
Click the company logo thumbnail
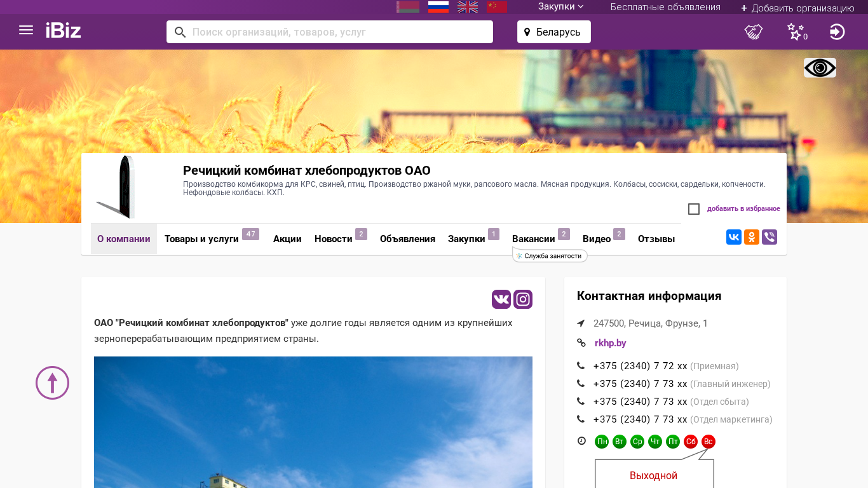coord(117,187)
